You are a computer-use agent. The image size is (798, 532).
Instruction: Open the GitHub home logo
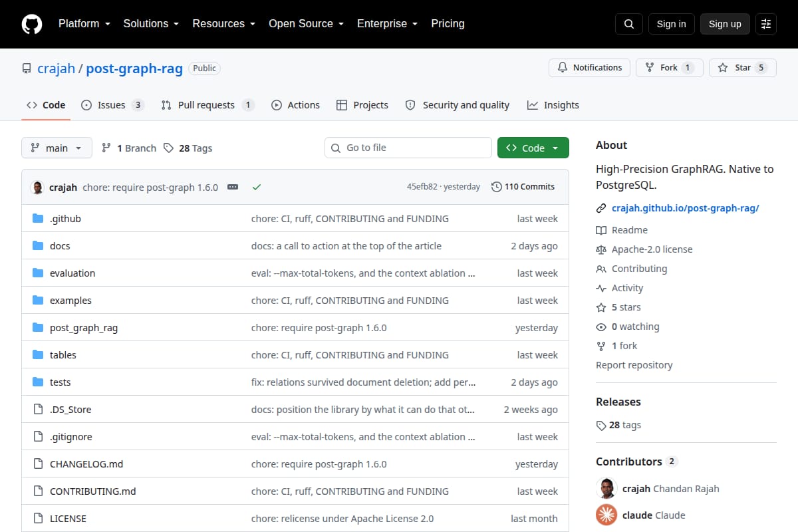coord(31,24)
